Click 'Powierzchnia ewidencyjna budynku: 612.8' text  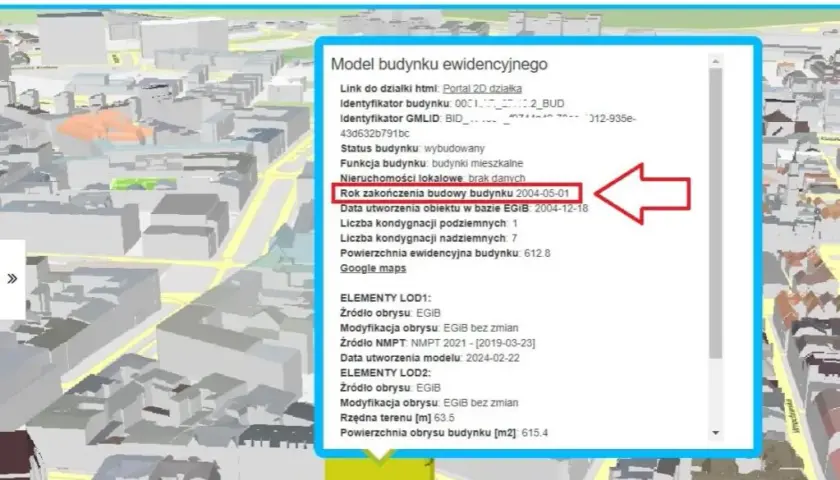(445, 253)
